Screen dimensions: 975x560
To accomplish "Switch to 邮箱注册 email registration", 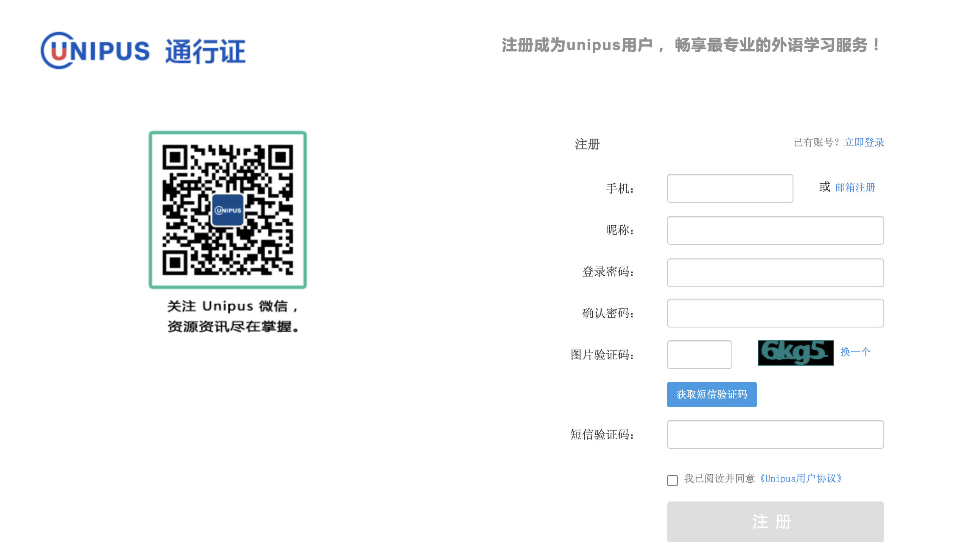I will (855, 187).
